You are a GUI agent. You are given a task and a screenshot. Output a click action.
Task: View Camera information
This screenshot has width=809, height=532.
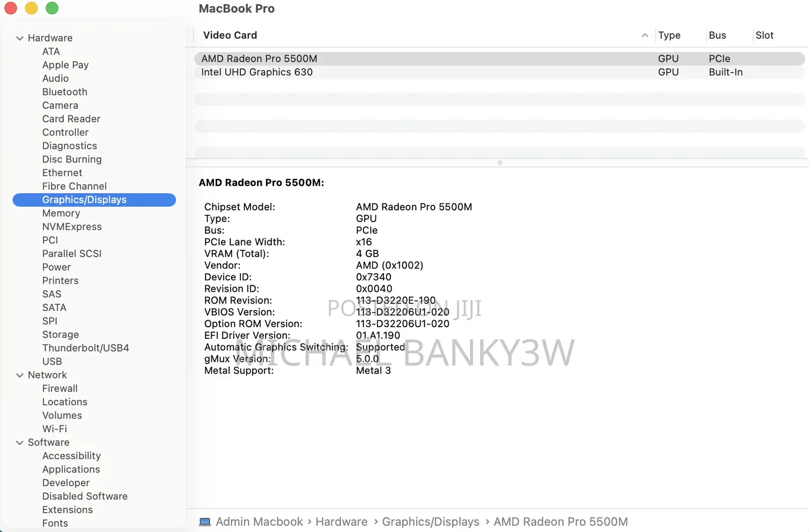(x=60, y=106)
